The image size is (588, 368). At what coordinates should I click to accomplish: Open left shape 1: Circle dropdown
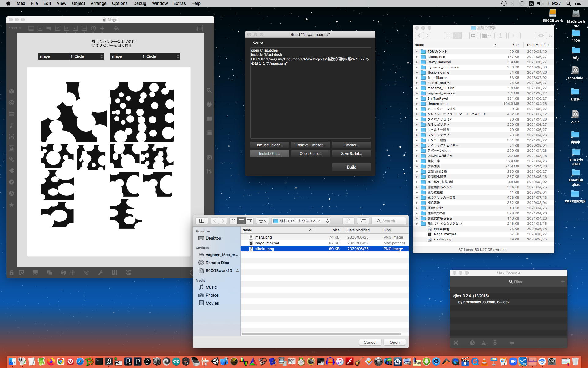click(x=86, y=56)
